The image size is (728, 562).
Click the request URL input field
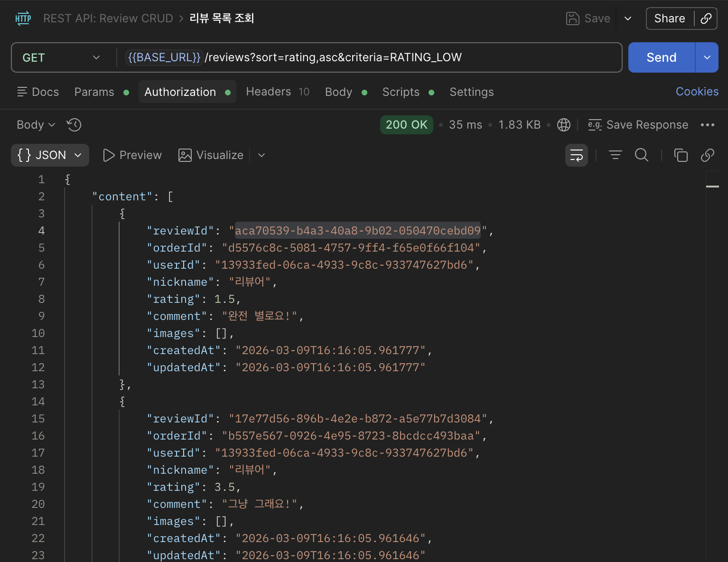(317, 57)
